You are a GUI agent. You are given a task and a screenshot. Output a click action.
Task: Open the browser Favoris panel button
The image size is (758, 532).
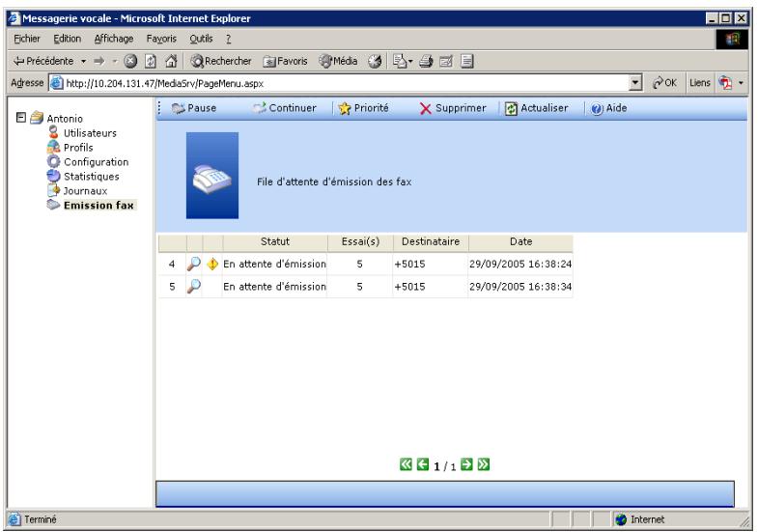[x=285, y=61]
